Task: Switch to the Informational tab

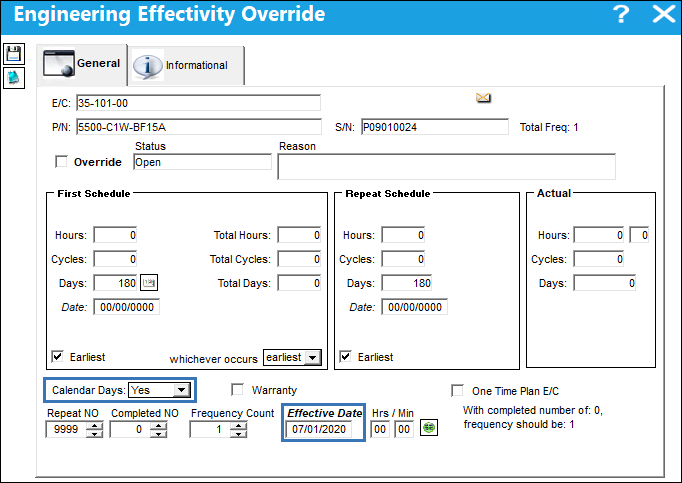Action: (x=186, y=66)
